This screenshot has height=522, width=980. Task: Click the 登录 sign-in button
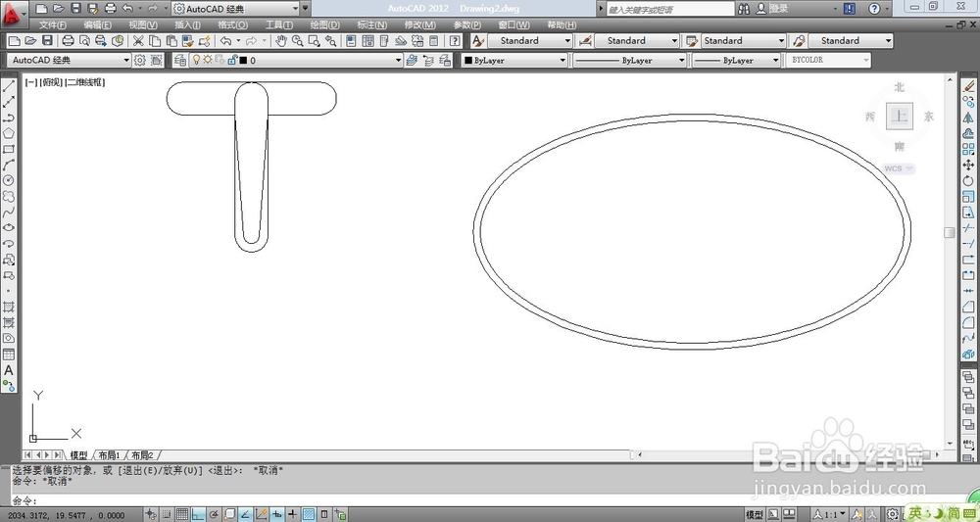tap(773, 9)
